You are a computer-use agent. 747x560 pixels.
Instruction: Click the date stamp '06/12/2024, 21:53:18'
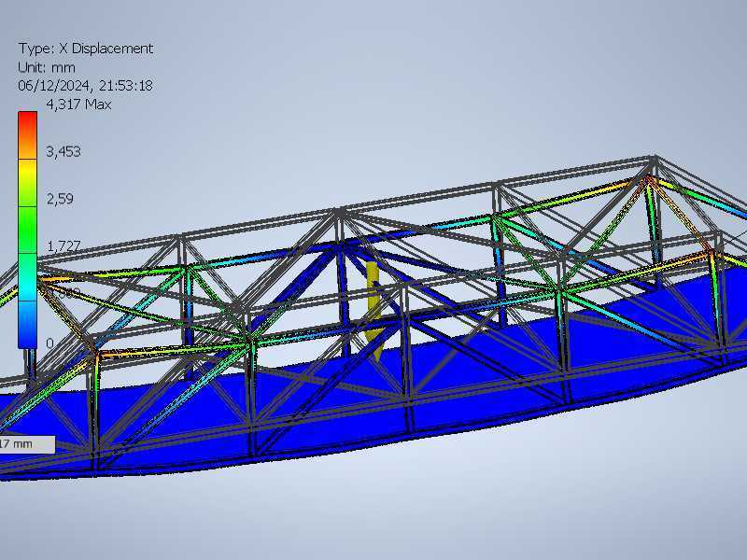point(85,86)
